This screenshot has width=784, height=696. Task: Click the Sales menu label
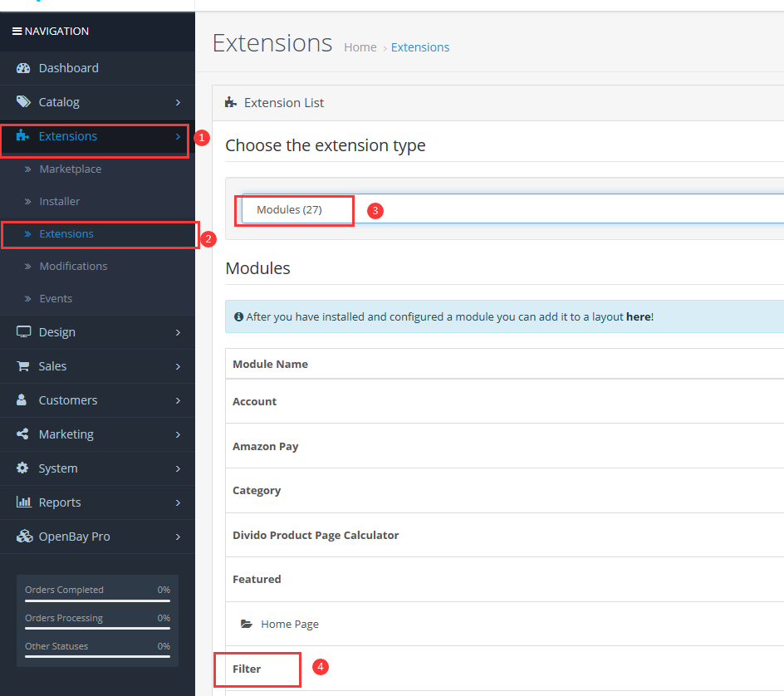(52, 366)
